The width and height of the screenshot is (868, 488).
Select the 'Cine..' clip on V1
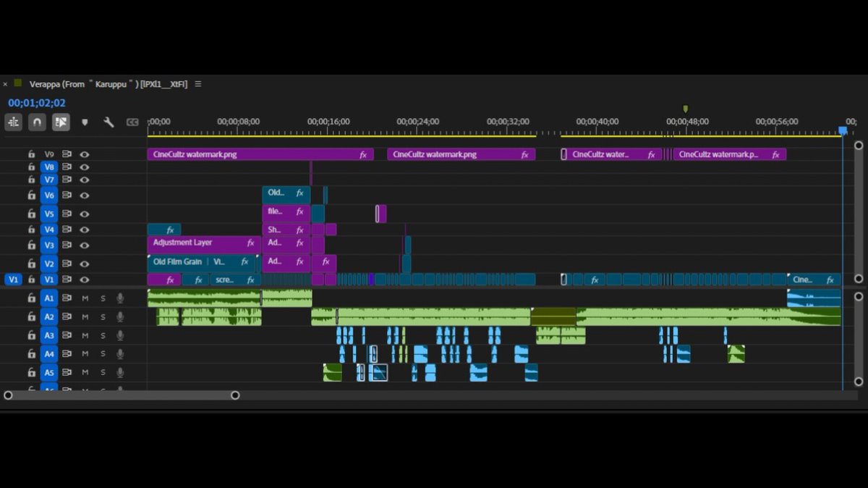tap(814, 279)
